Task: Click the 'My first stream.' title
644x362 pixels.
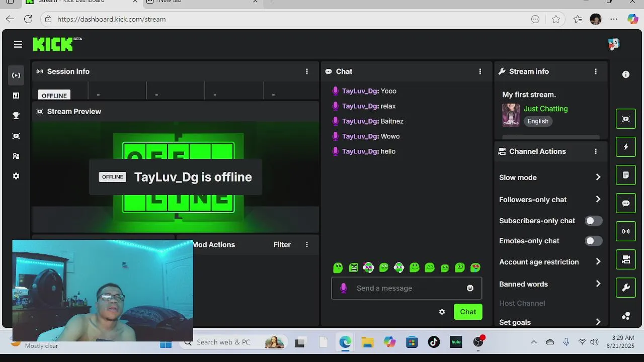Action: pyautogui.click(x=529, y=95)
